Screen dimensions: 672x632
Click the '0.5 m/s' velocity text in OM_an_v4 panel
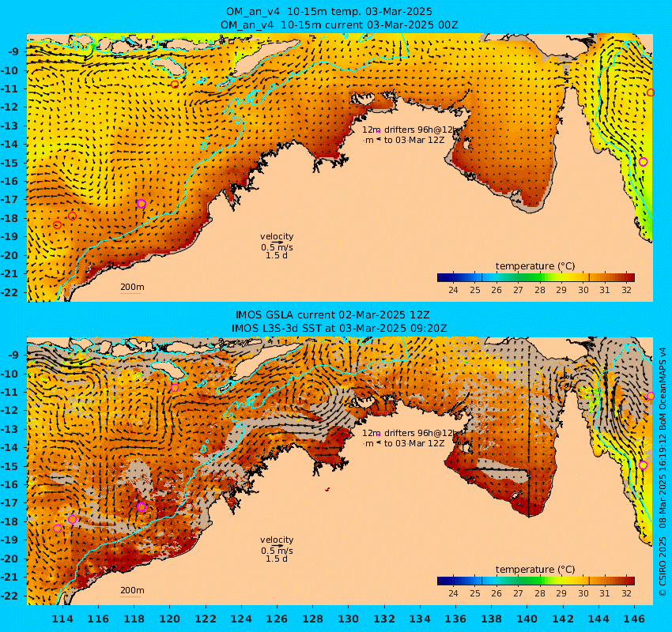(x=277, y=247)
